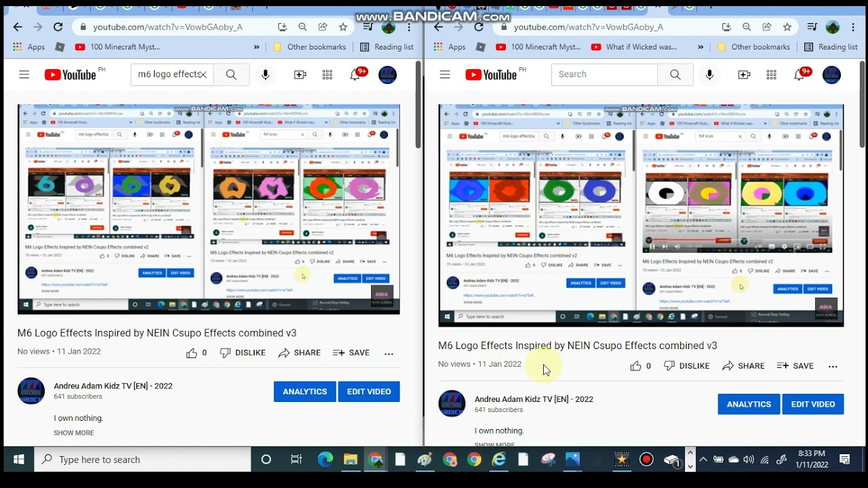Click ANALYTICS button in the left window
This screenshot has width=868, height=488.
(304, 392)
